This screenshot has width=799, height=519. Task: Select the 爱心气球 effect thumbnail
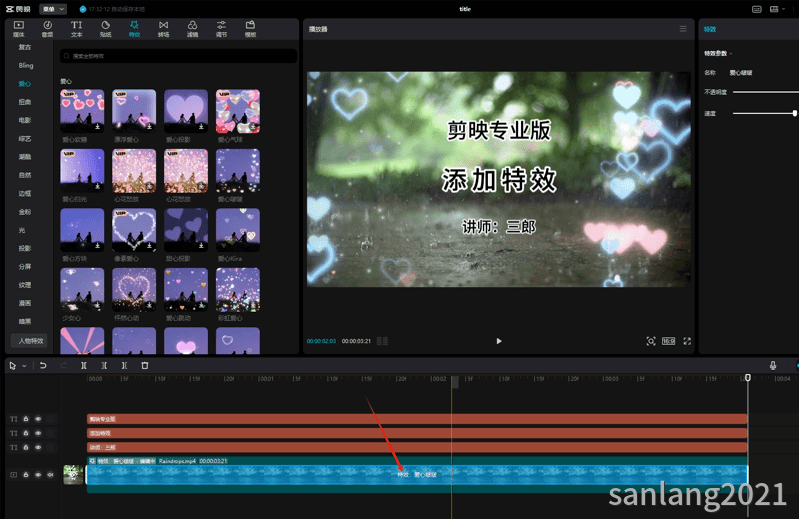click(x=238, y=111)
